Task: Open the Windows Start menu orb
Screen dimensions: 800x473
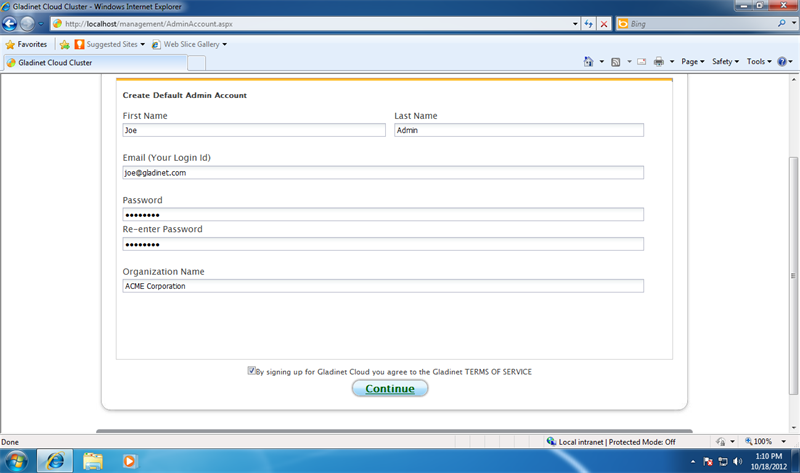Action: pyautogui.click(x=16, y=461)
